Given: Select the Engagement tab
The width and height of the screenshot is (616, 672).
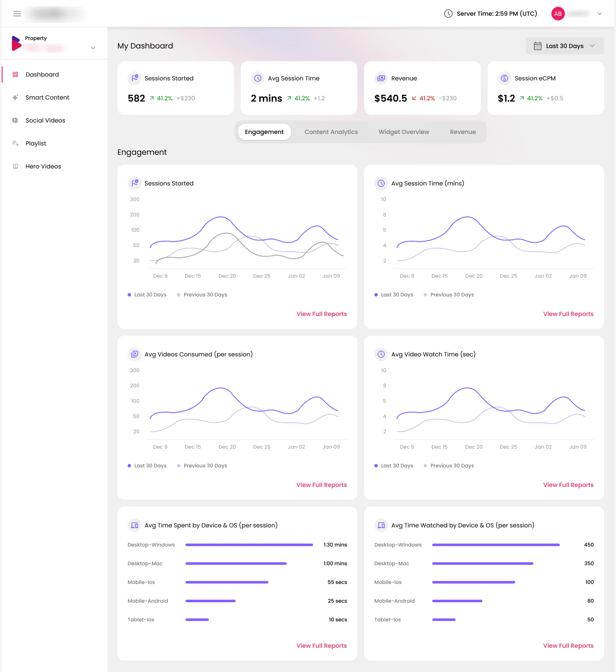Looking at the screenshot, I should 264,132.
